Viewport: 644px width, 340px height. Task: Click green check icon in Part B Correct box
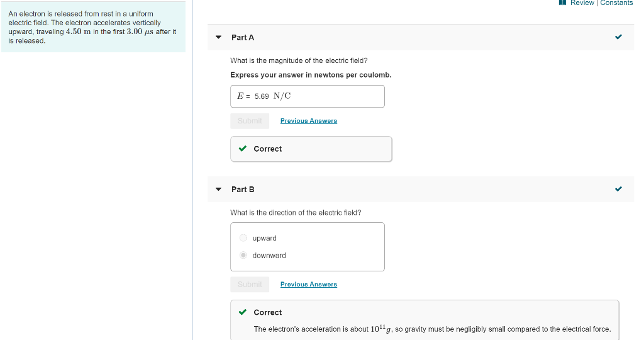[243, 312]
